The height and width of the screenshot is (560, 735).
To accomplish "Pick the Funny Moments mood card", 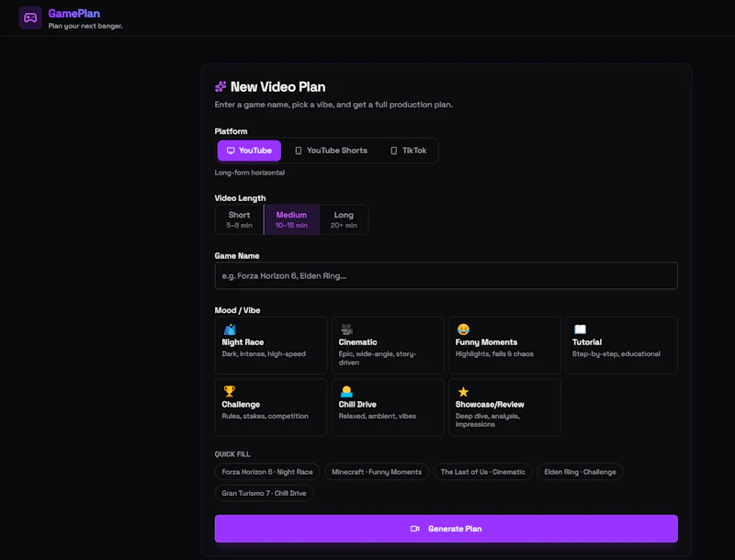I will tap(504, 345).
